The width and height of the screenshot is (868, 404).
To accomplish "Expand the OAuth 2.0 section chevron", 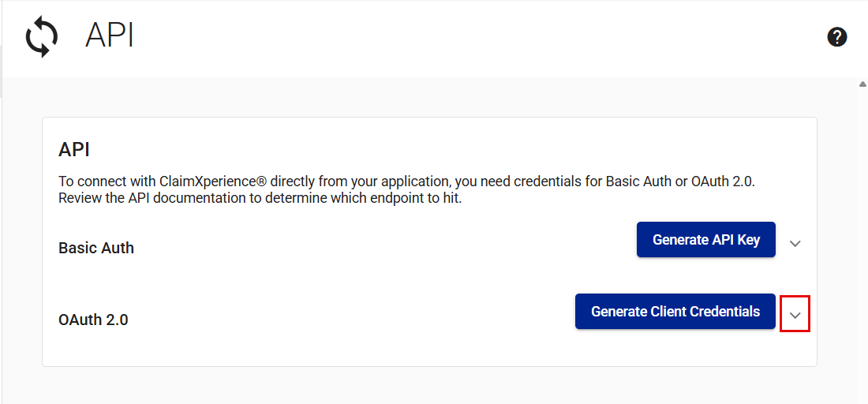I will [x=795, y=316].
